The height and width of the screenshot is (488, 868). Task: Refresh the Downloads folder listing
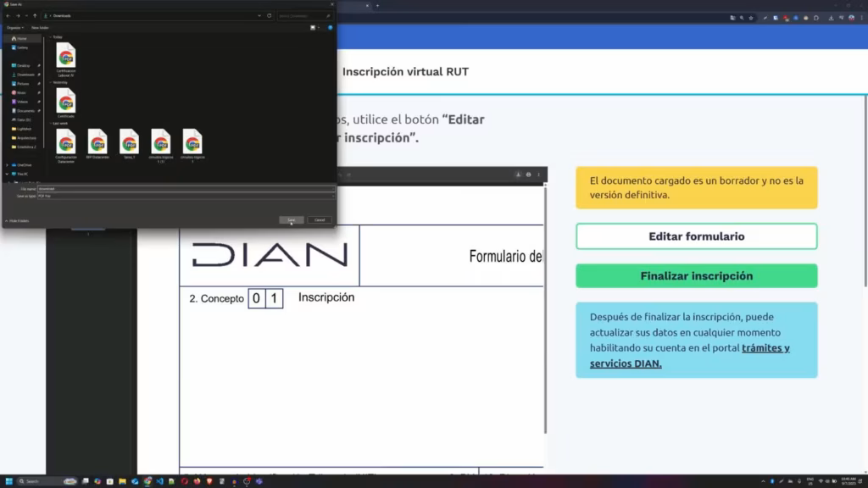[x=269, y=15]
